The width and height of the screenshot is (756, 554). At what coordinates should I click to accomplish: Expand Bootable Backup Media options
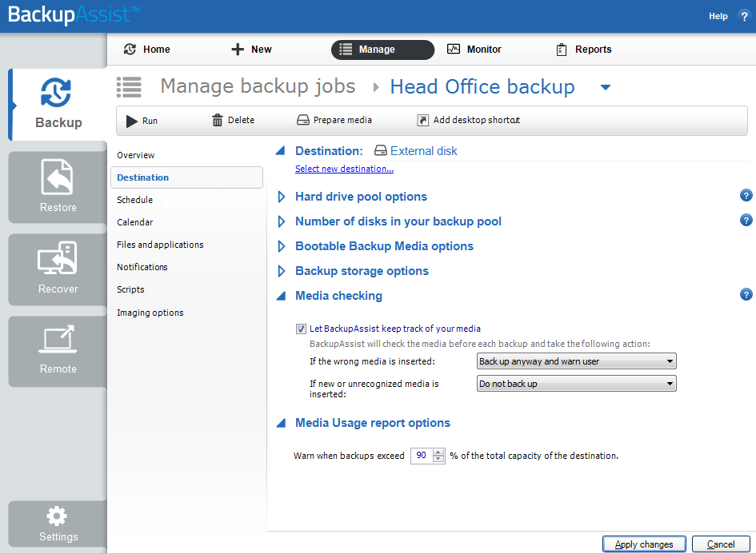pyautogui.click(x=282, y=246)
